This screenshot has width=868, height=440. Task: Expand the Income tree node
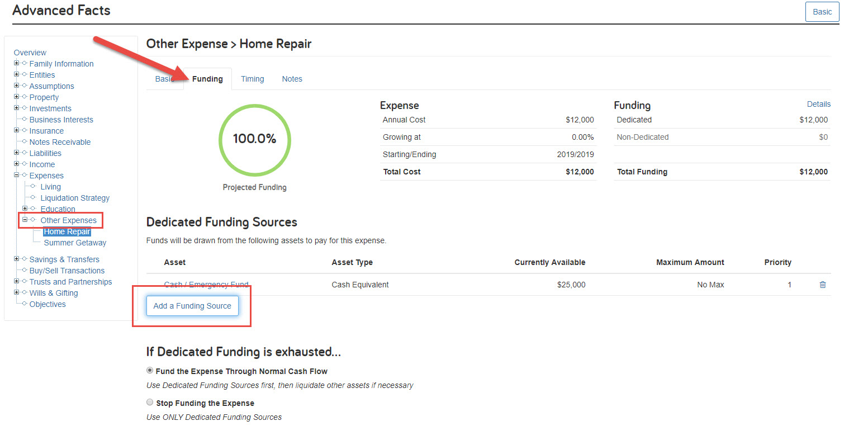17,164
